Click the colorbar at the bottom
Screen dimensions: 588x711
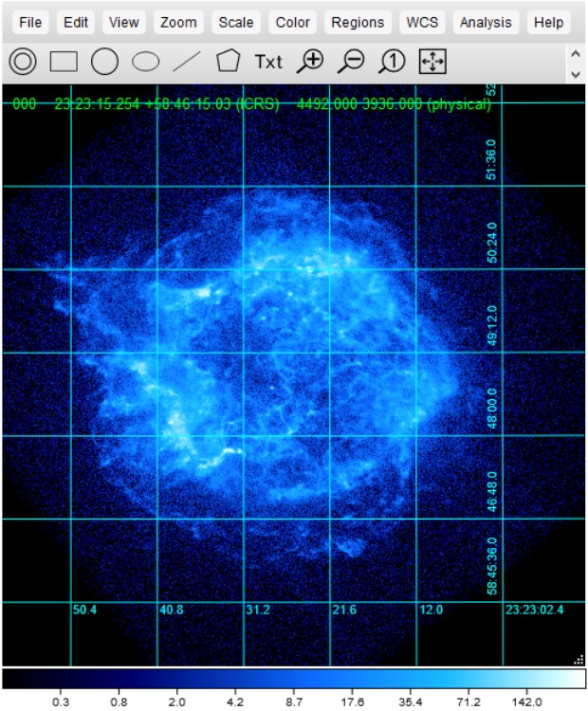[x=294, y=679]
